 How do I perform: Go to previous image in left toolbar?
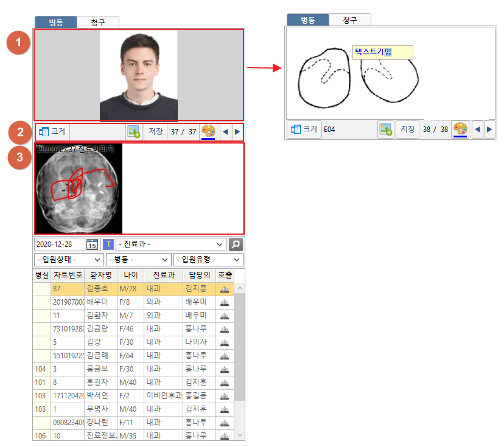(x=225, y=131)
